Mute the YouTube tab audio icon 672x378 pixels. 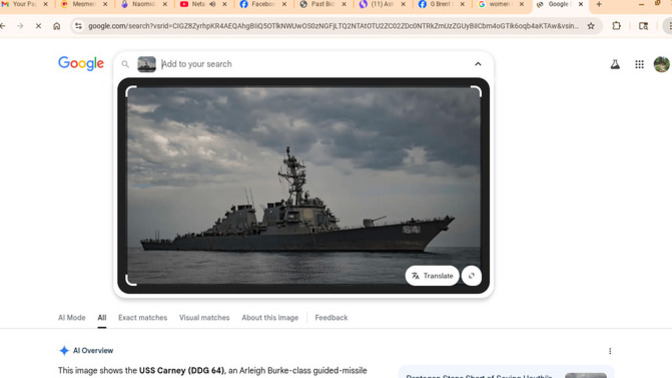[213, 4]
